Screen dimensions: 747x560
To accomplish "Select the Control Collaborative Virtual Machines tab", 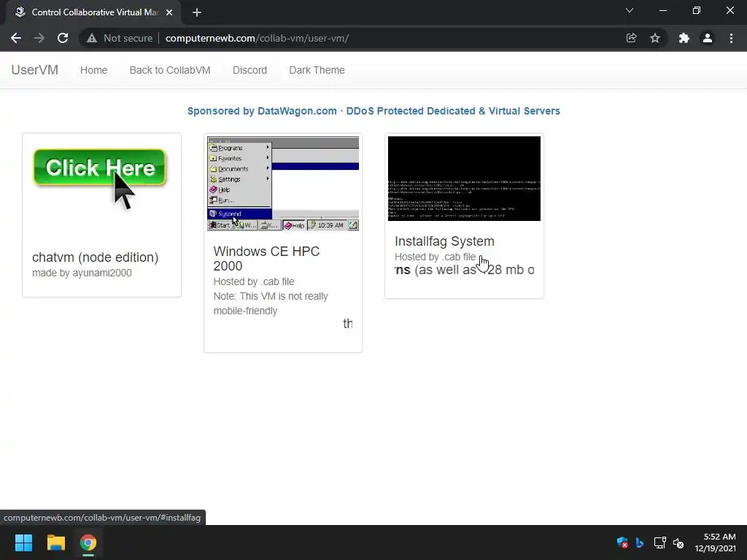I will tap(93, 12).
